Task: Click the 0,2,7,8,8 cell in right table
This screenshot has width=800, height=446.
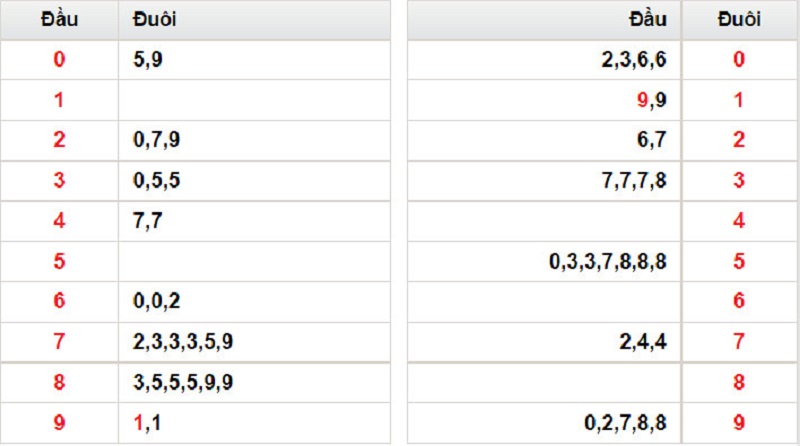Action: (x=625, y=423)
